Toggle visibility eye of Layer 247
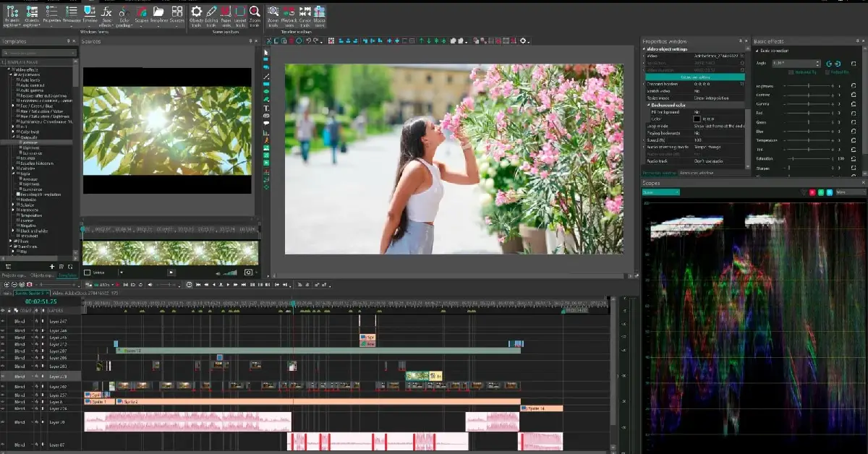This screenshot has width=868, height=454. coord(4,320)
